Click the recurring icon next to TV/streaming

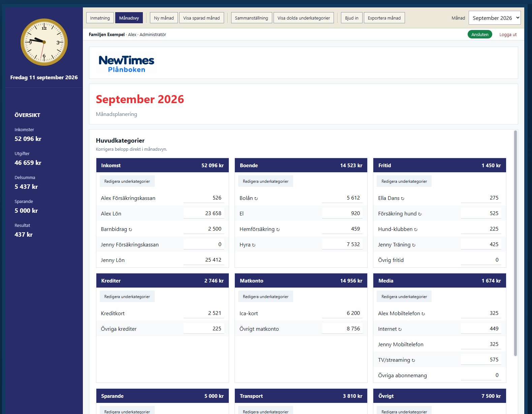click(413, 360)
